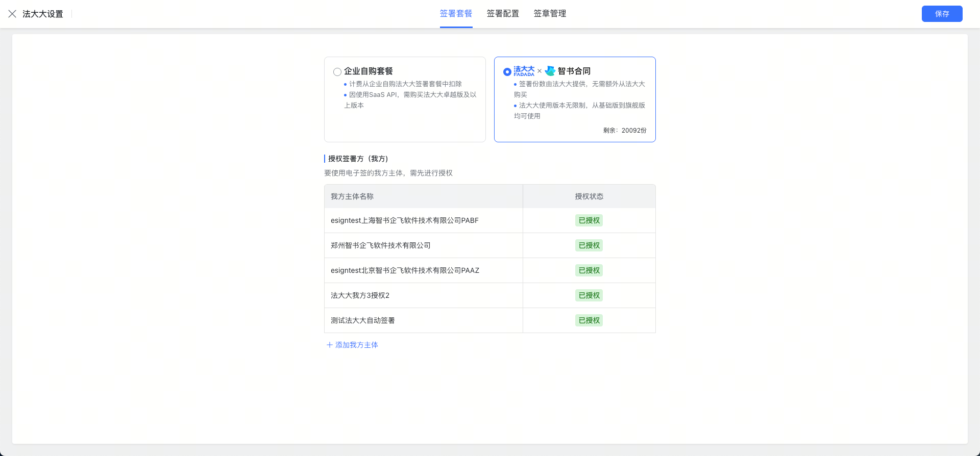Click 已授权 badge for 上海智书企飞 PABF row

(x=589, y=220)
